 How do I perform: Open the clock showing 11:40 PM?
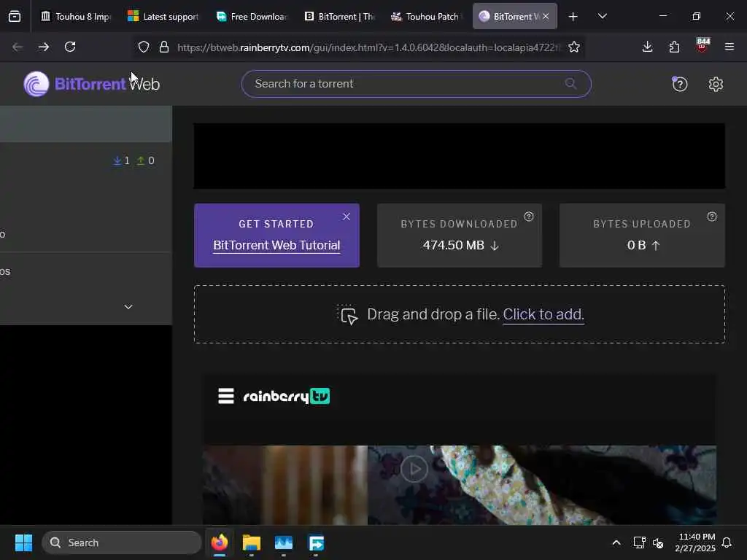coord(695,542)
